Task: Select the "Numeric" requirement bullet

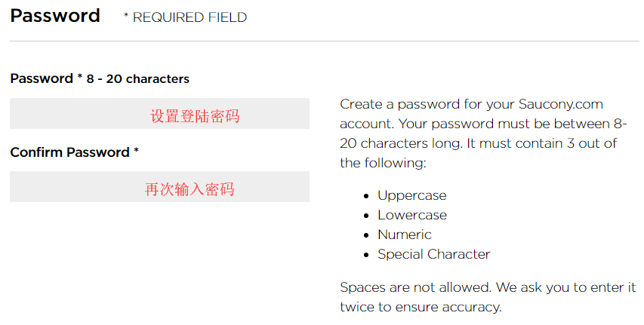Action: tap(405, 235)
